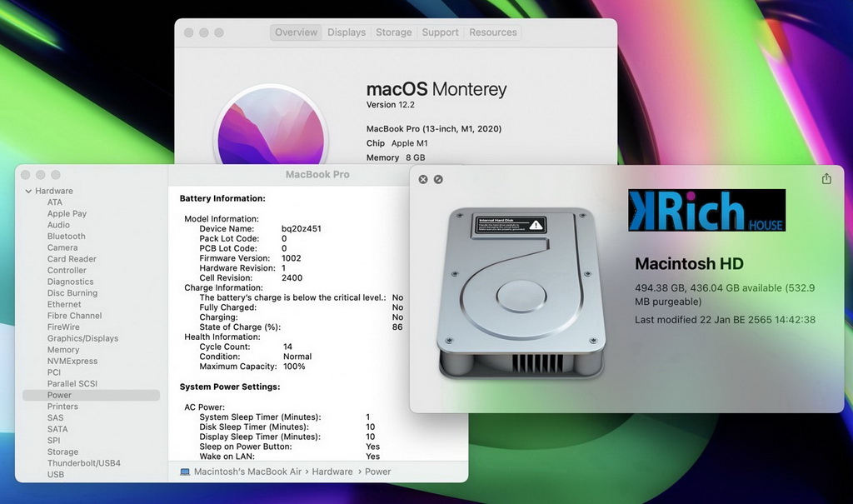The height and width of the screenshot is (504, 853).
Task: Select SAS in the sidebar
Action: tap(56, 418)
